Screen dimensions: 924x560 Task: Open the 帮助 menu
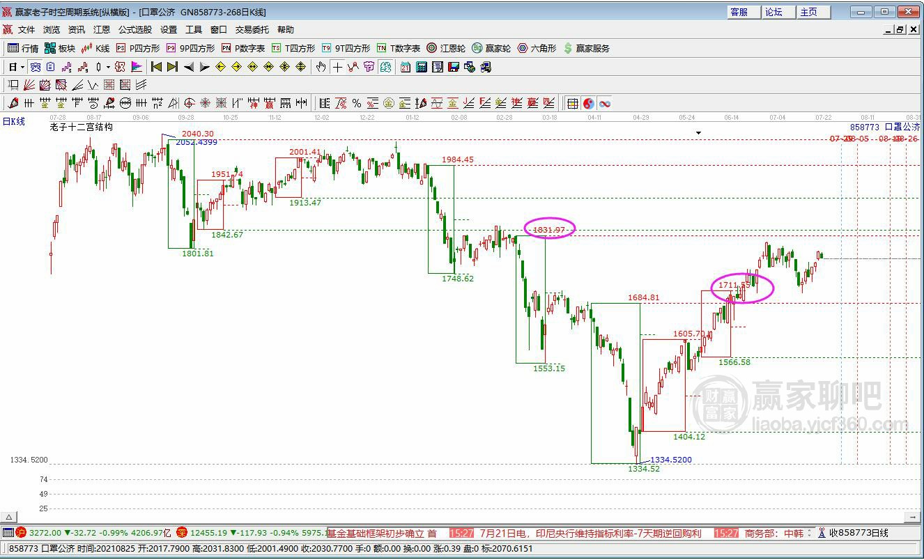pos(286,29)
